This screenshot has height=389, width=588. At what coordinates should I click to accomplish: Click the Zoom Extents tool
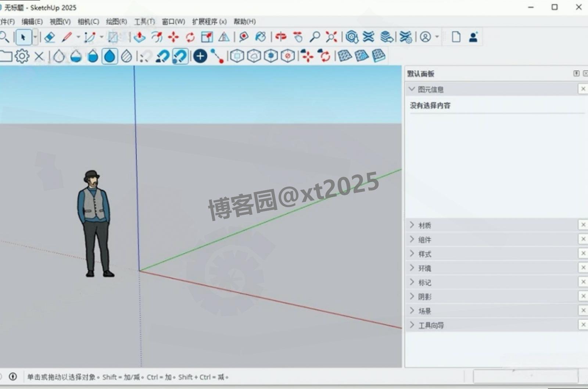click(331, 37)
